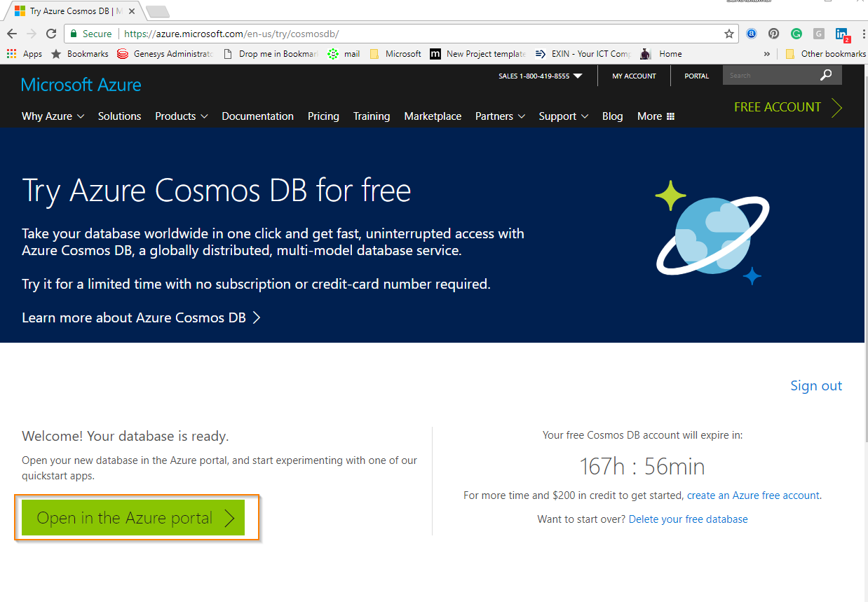Click the 'Try Azure Cosmos DB for free' heading
The height and width of the screenshot is (602, 868).
(217, 190)
